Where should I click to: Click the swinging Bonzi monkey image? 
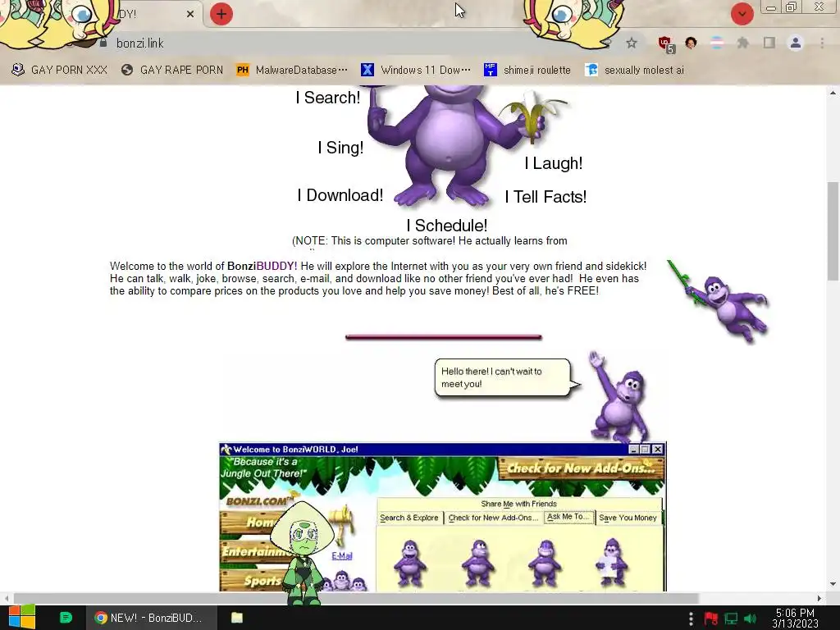pyautogui.click(x=719, y=300)
